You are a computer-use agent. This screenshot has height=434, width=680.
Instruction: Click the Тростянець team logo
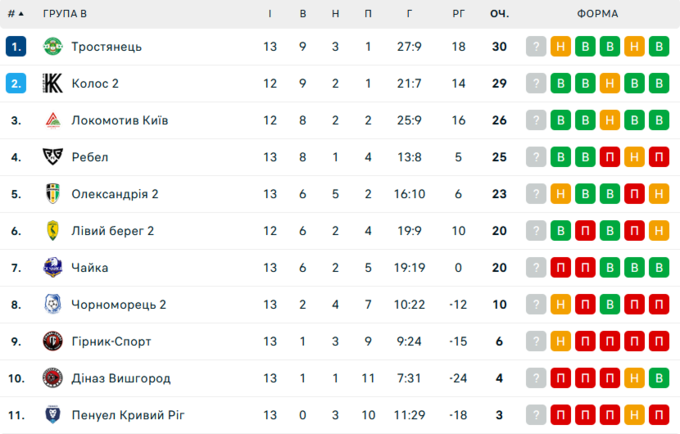click(52, 47)
